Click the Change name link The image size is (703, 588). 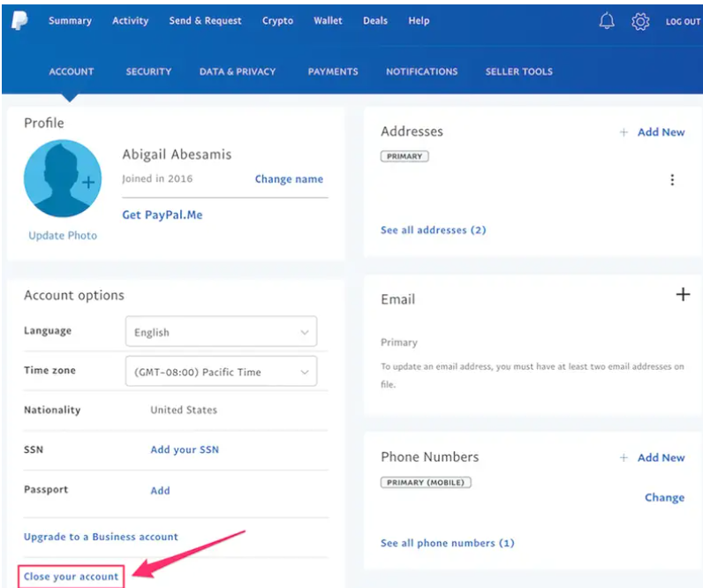coord(289,179)
